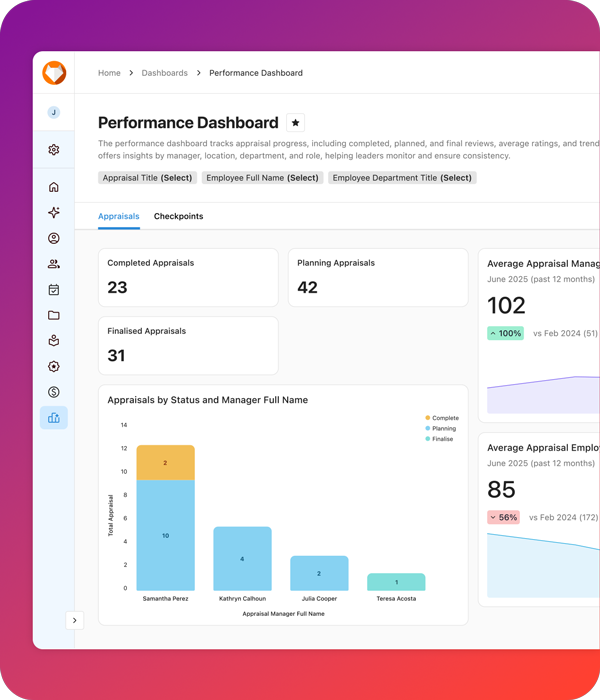The image size is (600, 700).
Task: Open the people group icon in the sidebar
Action: (x=54, y=264)
